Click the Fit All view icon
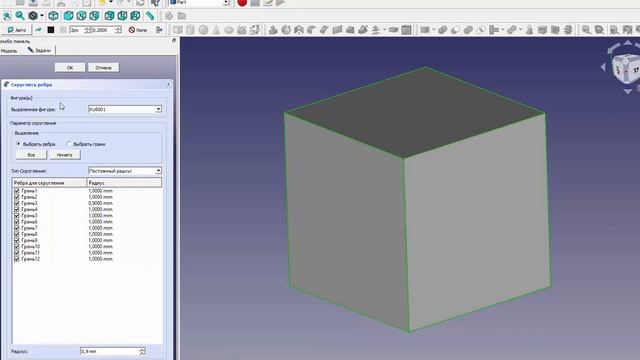This screenshot has height=360, width=640. click(x=7, y=16)
